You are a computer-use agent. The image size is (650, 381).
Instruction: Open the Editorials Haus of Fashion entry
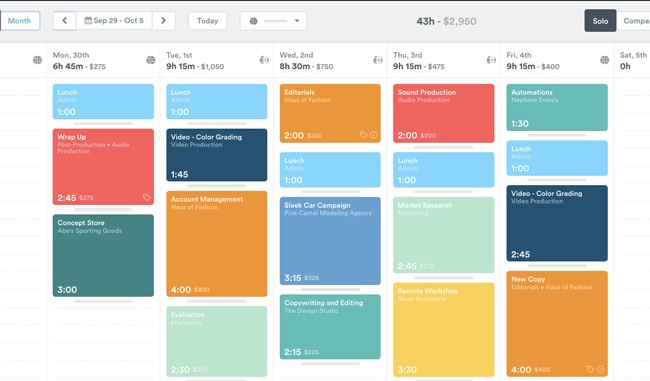tap(330, 113)
